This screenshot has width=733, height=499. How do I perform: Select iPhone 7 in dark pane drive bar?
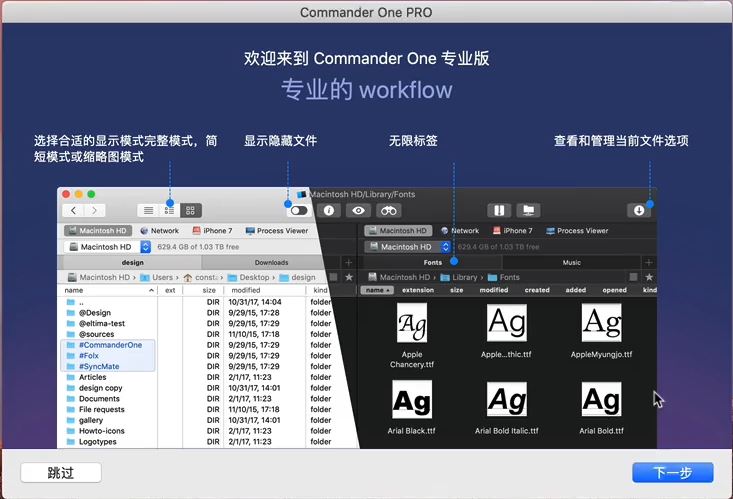pos(512,231)
